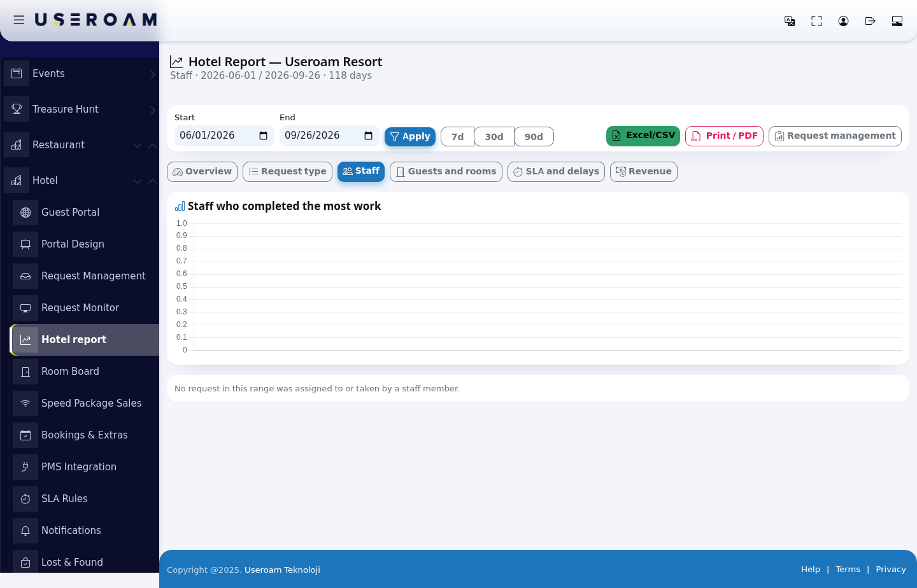The image size is (917, 588).
Task: Open the user profile icon
Action: [x=843, y=21]
